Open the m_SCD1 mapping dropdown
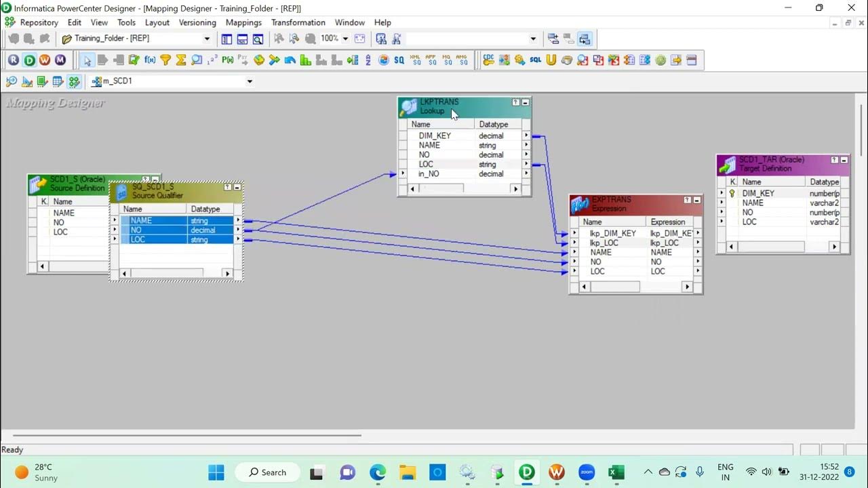This screenshot has height=488, width=868. 250,81
